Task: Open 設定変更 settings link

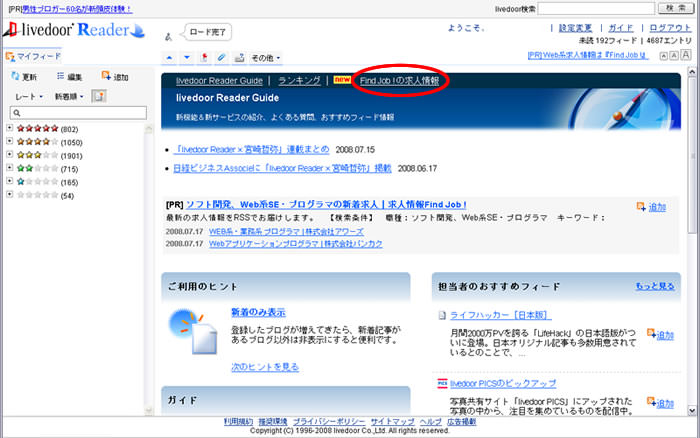Action: click(x=575, y=28)
